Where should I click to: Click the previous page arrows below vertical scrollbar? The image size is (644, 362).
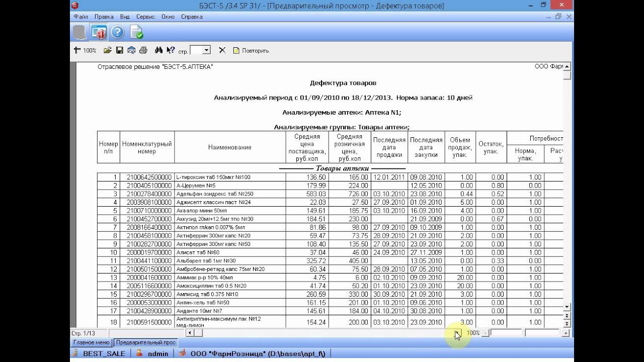click(567, 315)
